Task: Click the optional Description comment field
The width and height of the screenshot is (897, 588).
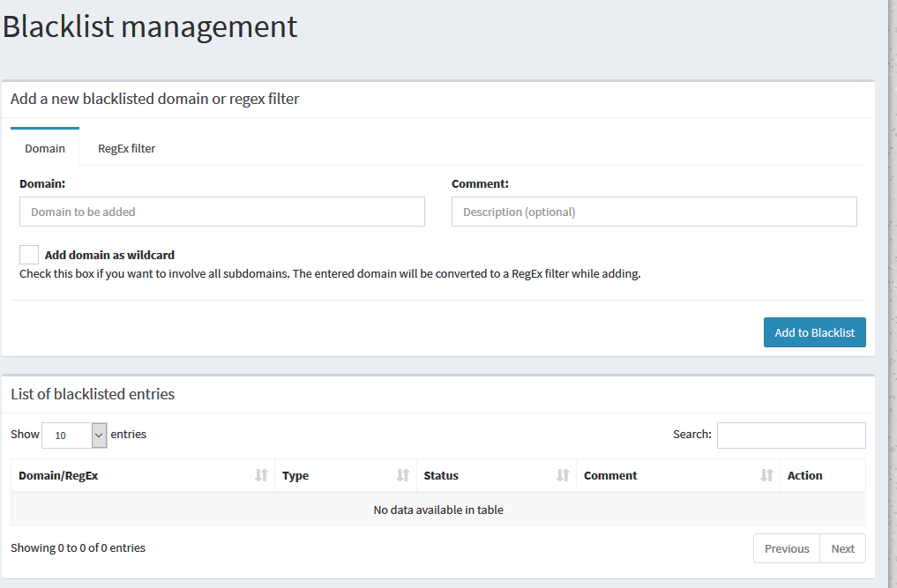Action: 654,212
